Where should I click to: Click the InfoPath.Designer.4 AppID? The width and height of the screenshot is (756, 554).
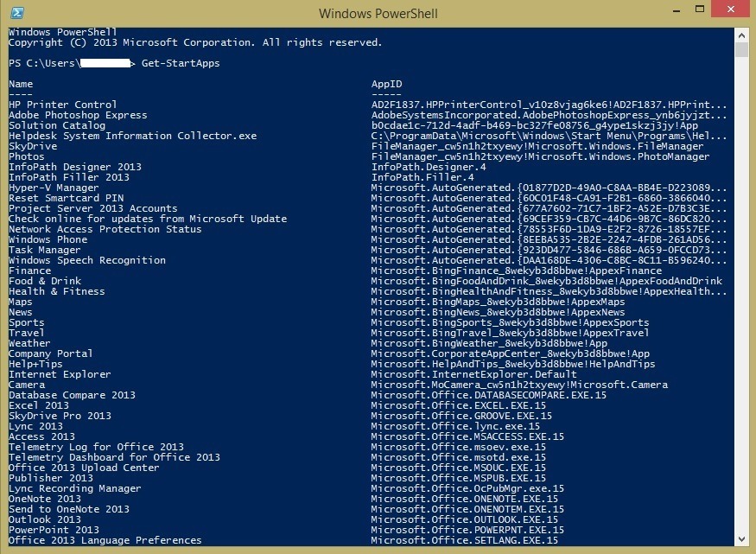pyautogui.click(x=429, y=167)
